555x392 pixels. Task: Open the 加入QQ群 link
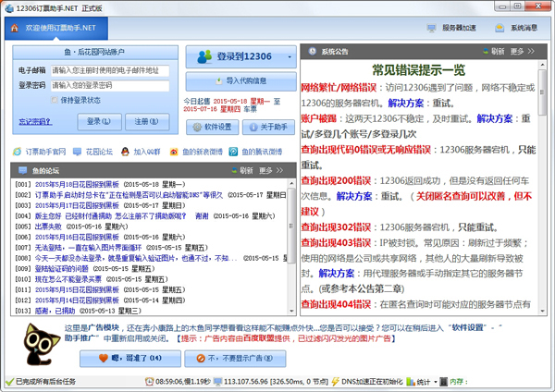[x=147, y=152]
